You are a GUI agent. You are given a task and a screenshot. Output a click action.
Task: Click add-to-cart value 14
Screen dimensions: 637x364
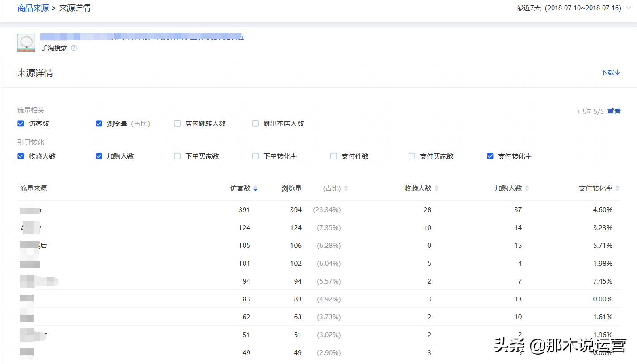518,228
